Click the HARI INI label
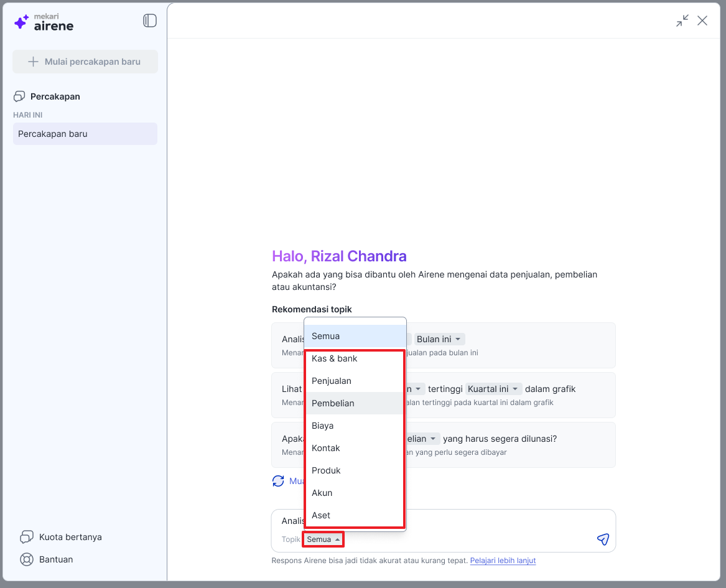This screenshot has width=726, height=588. [28, 115]
